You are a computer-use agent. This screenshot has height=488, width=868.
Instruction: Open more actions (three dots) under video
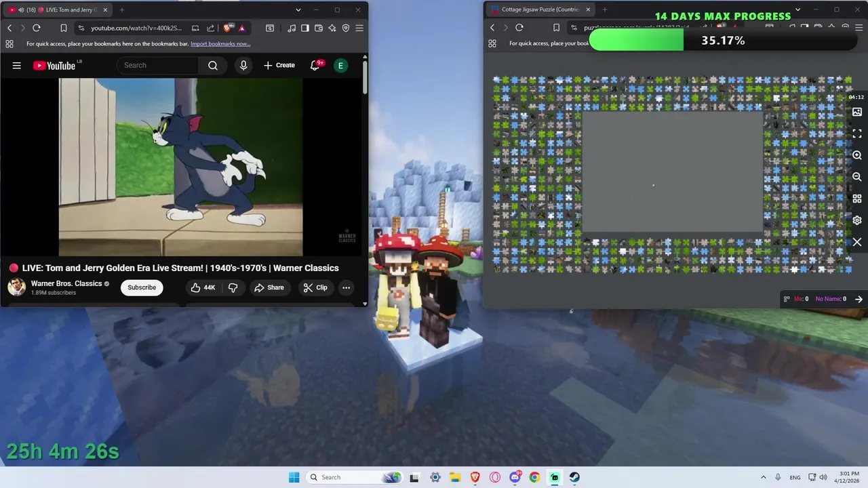tap(346, 287)
